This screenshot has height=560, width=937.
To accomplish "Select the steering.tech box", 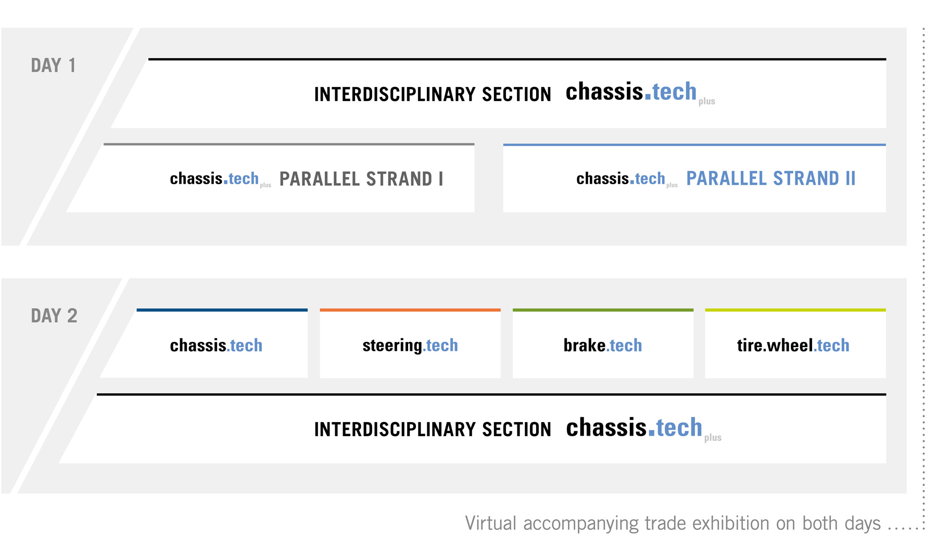I will 410,343.
